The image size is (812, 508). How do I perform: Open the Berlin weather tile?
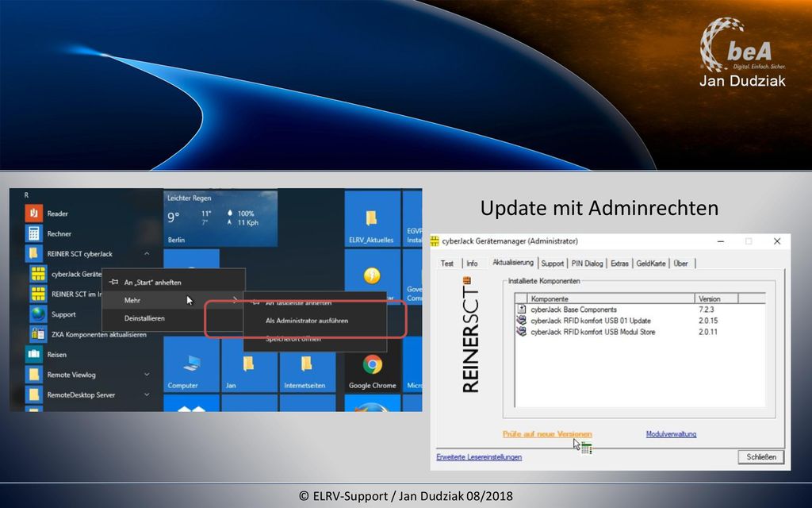point(220,218)
